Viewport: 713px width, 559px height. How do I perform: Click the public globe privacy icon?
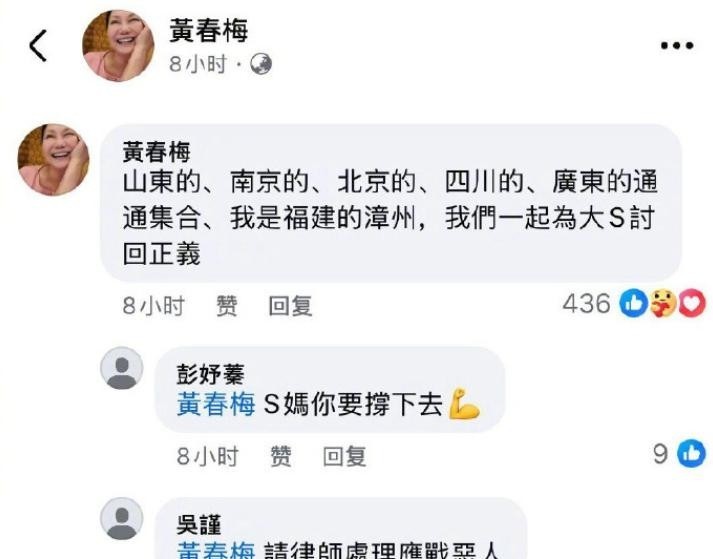click(x=261, y=64)
